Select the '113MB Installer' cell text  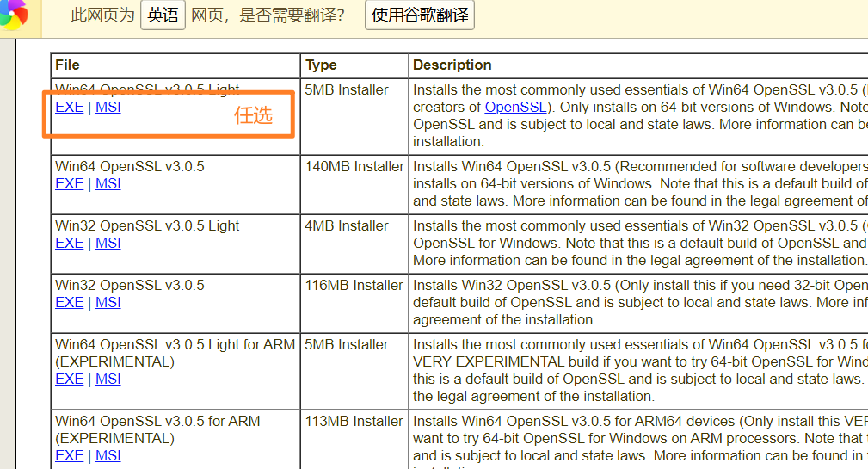pyautogui.click(x=354, y=421)
